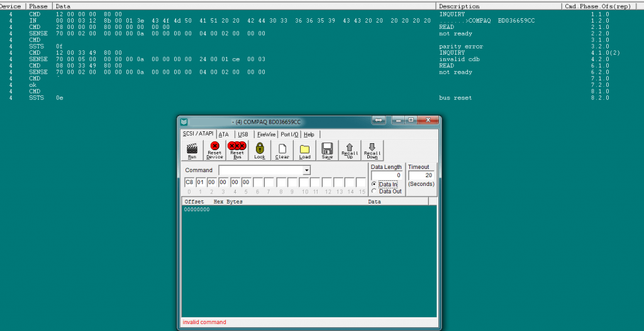
Task: Click the Data column header in dialog
Action: click(374, 202)
